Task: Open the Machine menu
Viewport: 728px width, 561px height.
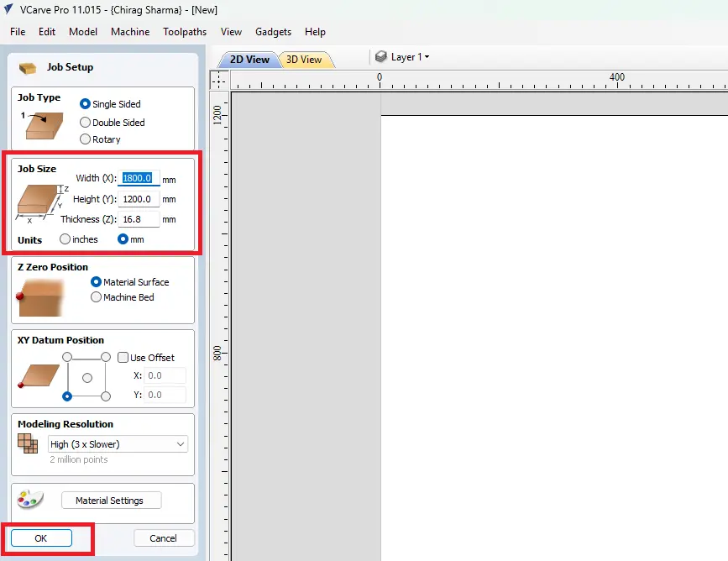Action: click(130, 32)
